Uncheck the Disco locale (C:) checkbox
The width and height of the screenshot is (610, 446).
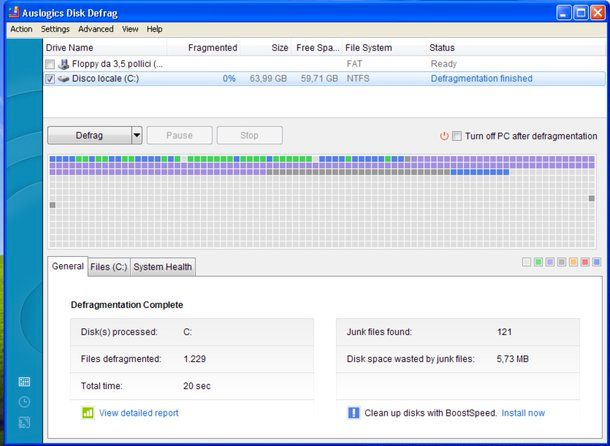50,79
